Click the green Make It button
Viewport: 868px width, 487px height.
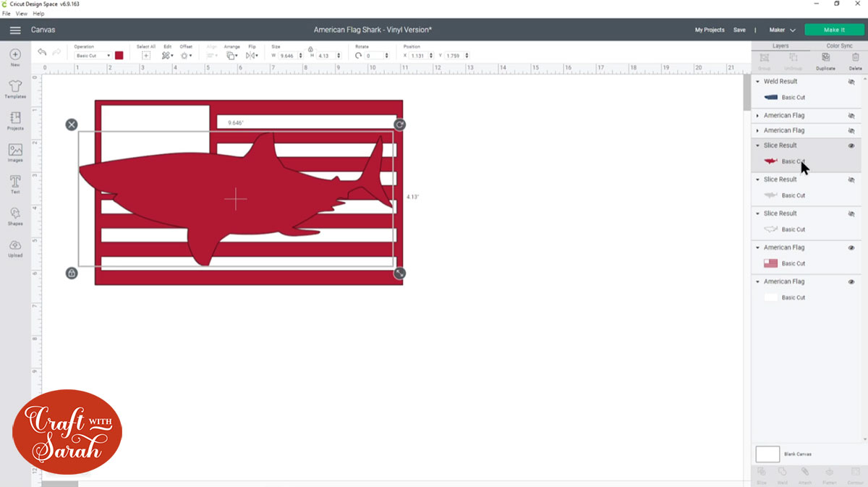pos(834,30)
